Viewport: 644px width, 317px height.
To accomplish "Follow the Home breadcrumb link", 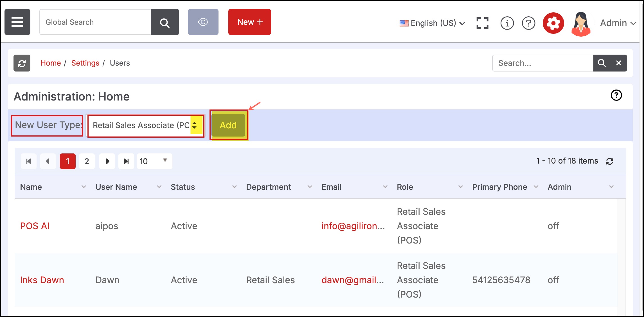I will [51, 63].
